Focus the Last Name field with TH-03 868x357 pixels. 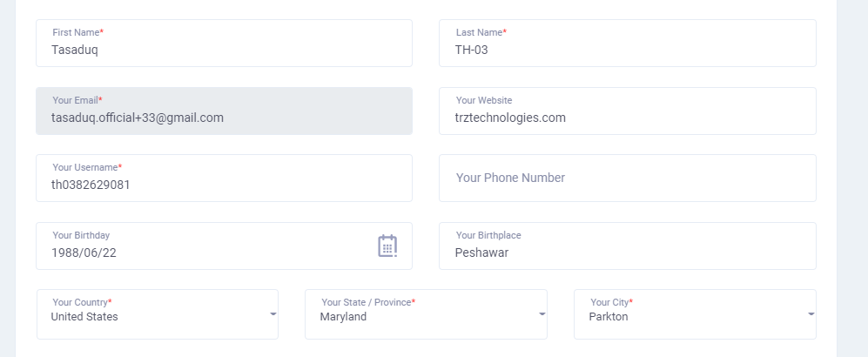pyautogui.click(x=627, y=44)
